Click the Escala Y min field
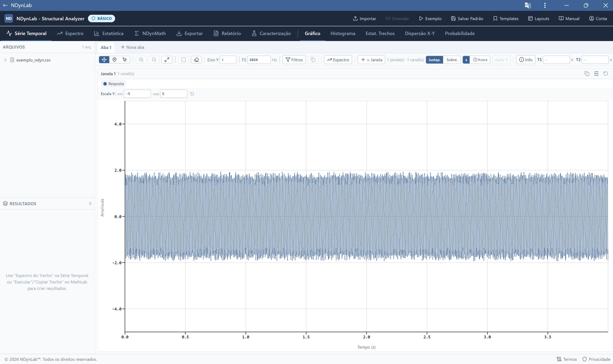Screen dimensions: 613x364 pyautogui.click(x=137, y=94)
